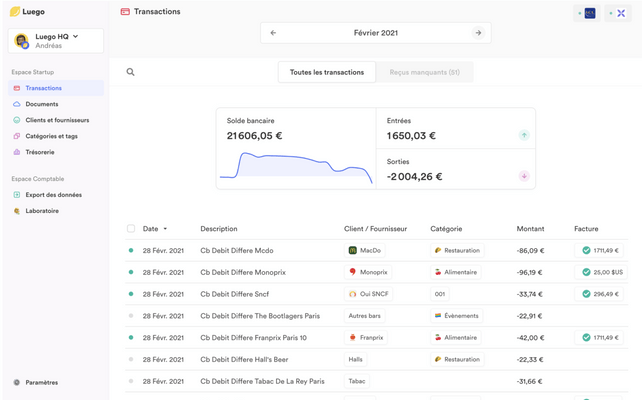Viewport: 642px width, 400px height.
Task: Switch to Reçus manquants (51) tab
Action: (424, 72)
